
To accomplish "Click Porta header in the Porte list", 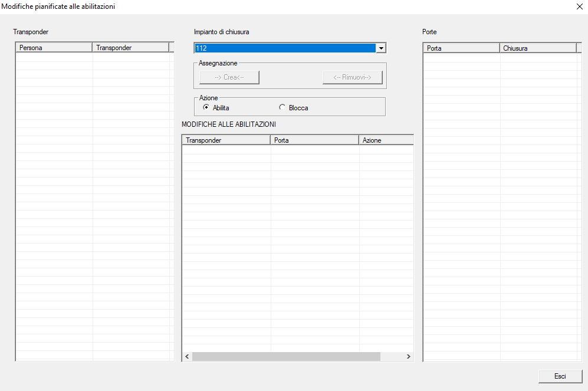I will [461, 48].
